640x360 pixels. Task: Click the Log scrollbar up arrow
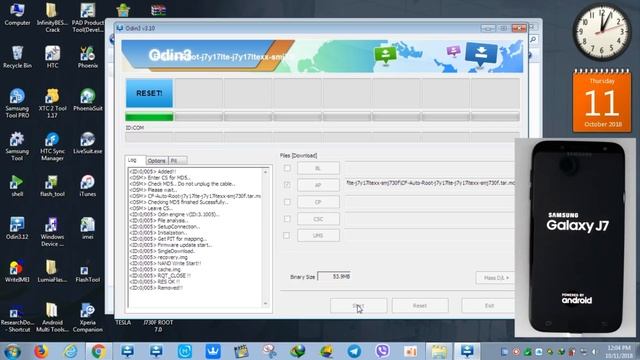(266, 172)
